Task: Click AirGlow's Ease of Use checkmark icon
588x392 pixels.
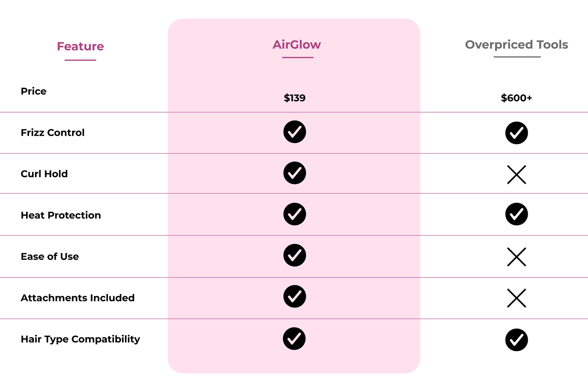Action: 295,255
